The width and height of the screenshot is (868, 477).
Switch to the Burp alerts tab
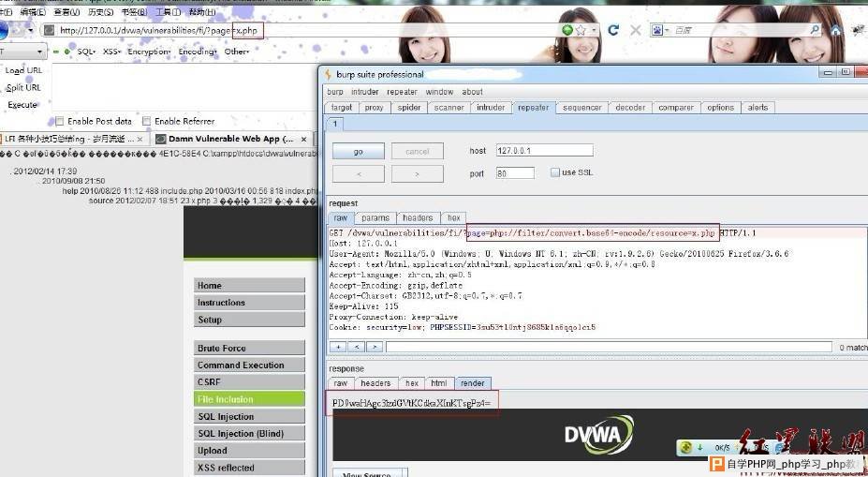(758, 108)
